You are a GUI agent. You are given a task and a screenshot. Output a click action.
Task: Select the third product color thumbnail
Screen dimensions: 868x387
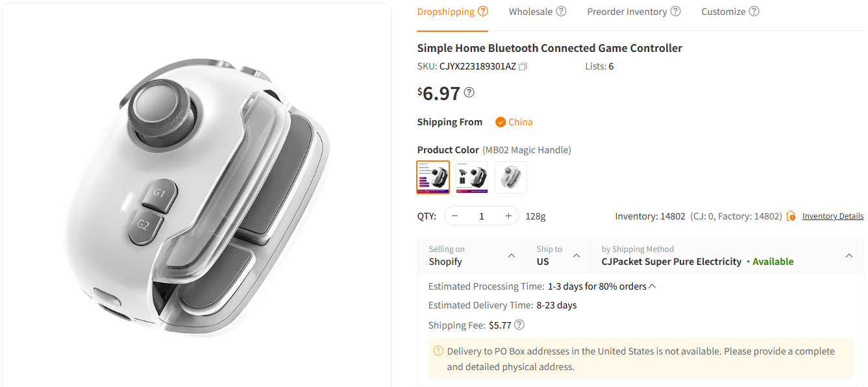tap(511, 177)
